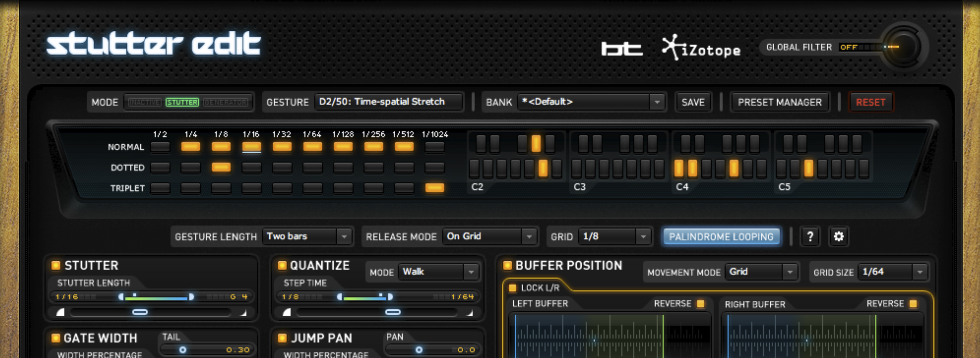
Task: Toggle the Gate Width module
Action: coord(56,338)
